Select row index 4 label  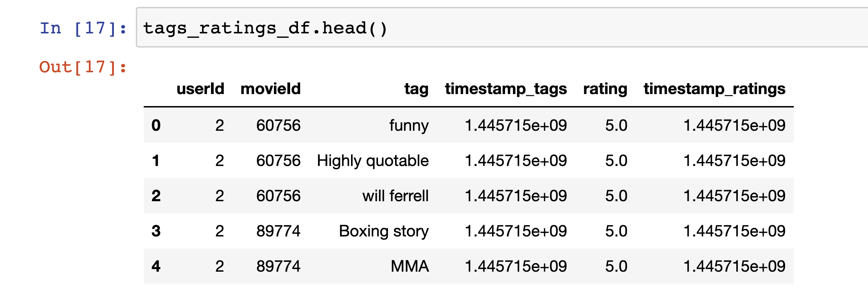[x=156, y=266]
